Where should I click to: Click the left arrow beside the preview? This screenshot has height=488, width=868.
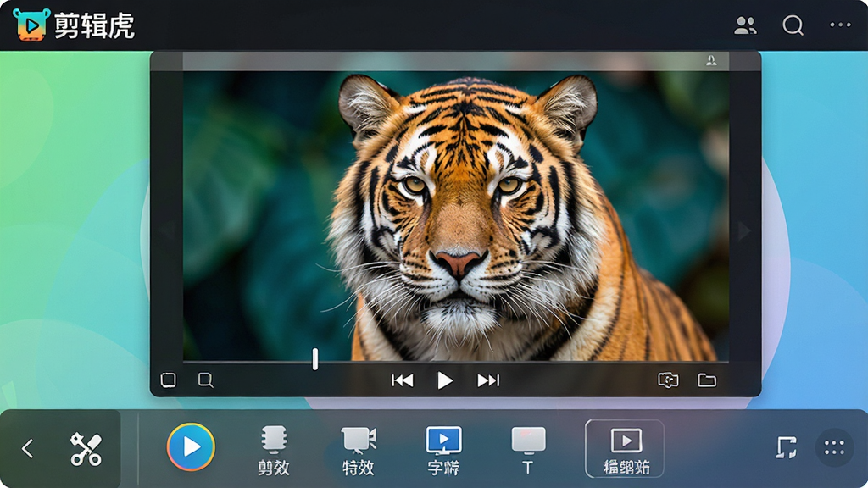pyautogui.click(x=167, y=231)
